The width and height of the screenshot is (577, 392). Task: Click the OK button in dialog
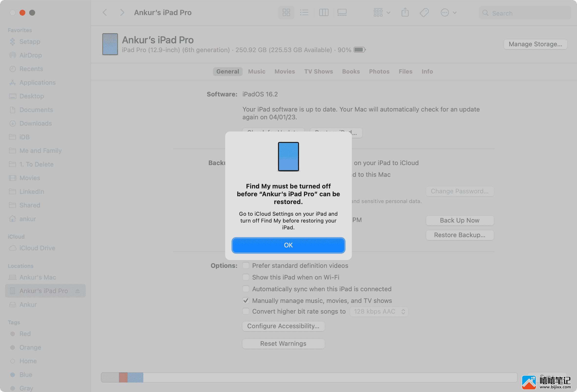(288, 245)
